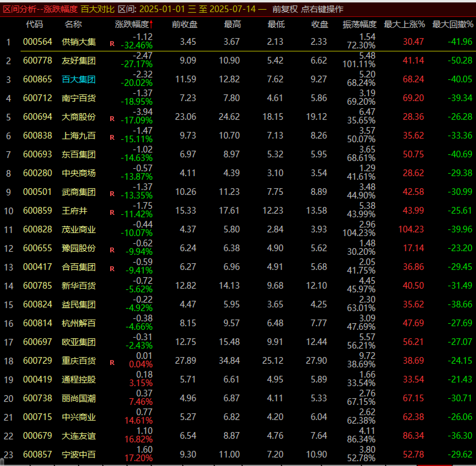
Task: Select stock name 新华百货
Action: [79, 286]
